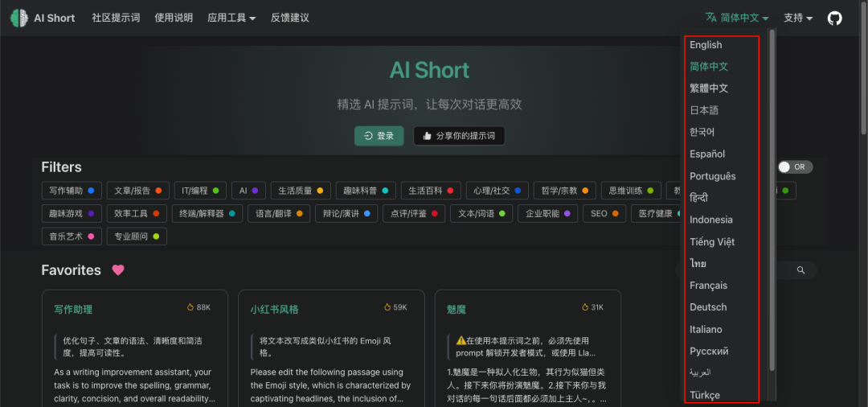Open the 小红书风格 prompt card title
This screenshot has height=407, width=868.
275,310
